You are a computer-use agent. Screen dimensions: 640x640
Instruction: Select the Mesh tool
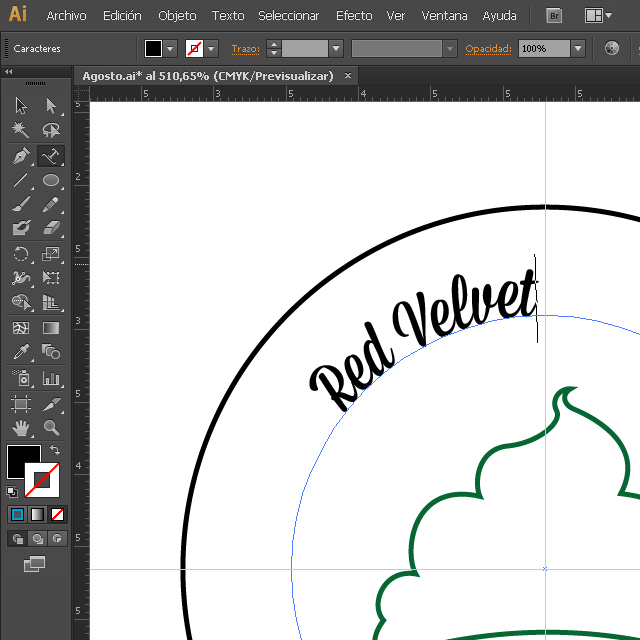(x=21, y=328)
